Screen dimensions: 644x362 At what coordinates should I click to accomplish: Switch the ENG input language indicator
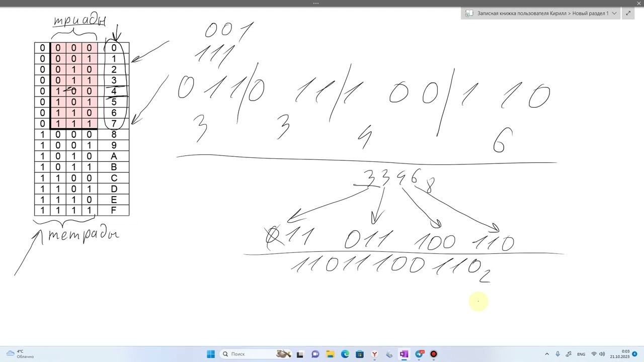[x=581, y=354]
